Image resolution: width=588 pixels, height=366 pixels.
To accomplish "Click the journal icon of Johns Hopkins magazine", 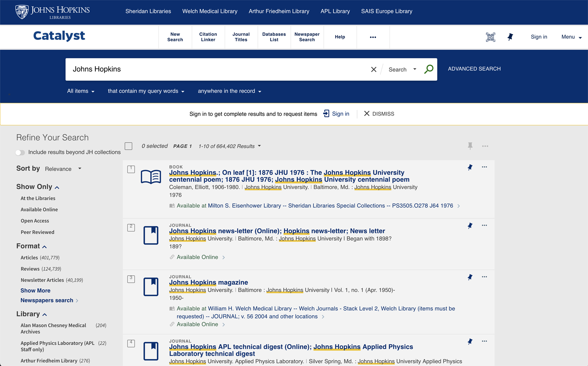I will tap(151, 287).
